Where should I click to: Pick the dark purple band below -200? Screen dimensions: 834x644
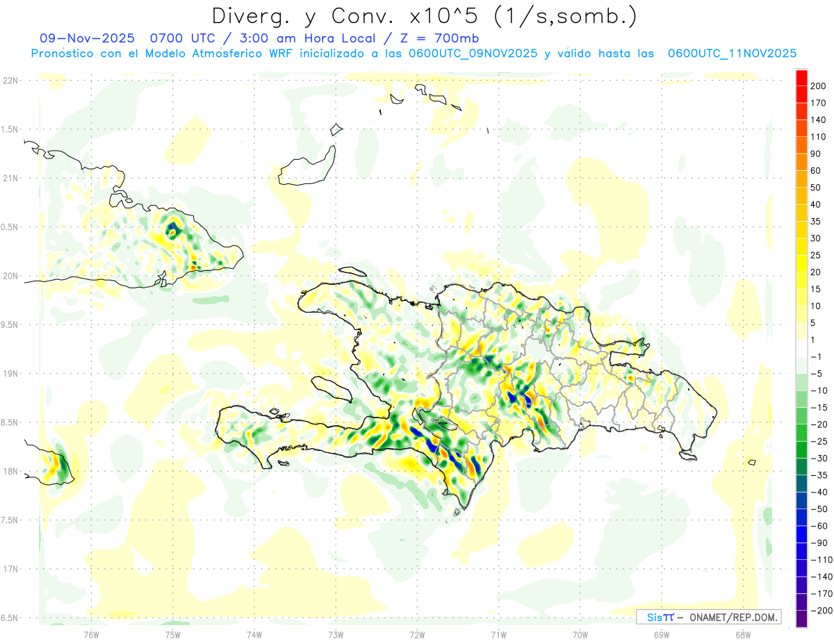[x=801, y=619]
